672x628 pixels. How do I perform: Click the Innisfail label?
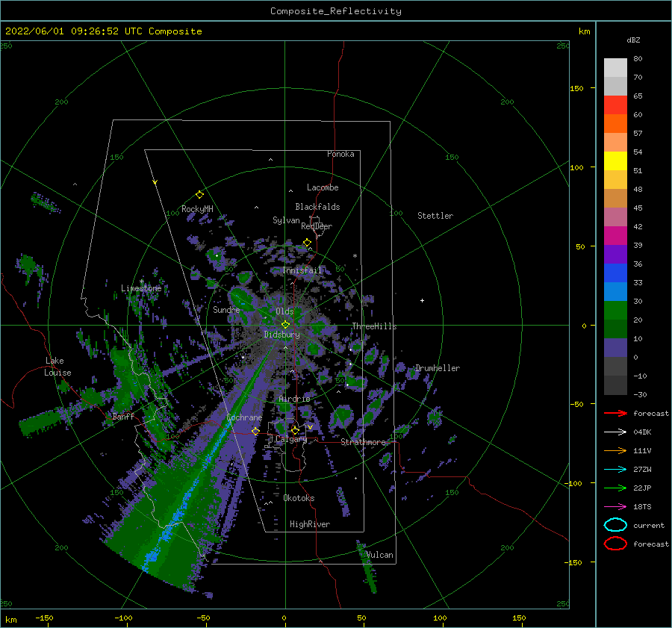click(x=302, y=270)
